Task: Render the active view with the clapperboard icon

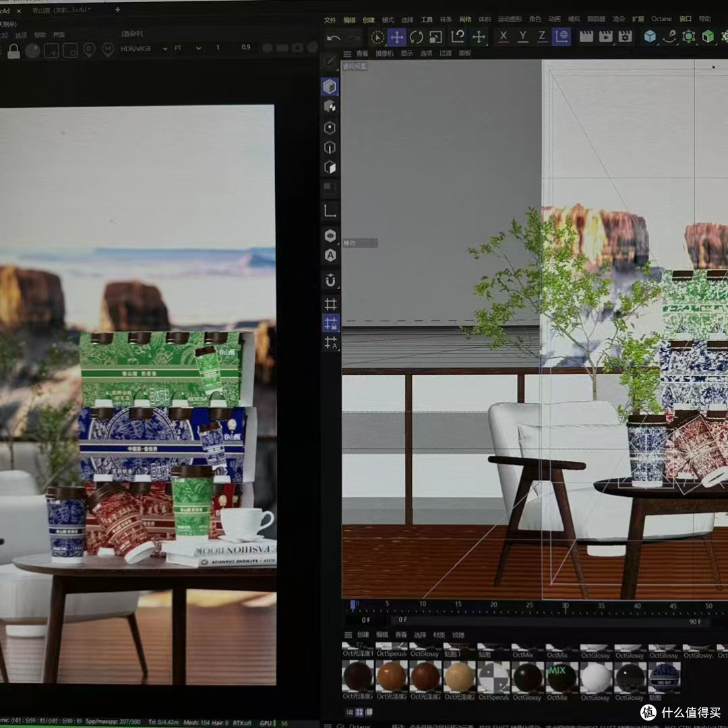Action: (586, 36)
